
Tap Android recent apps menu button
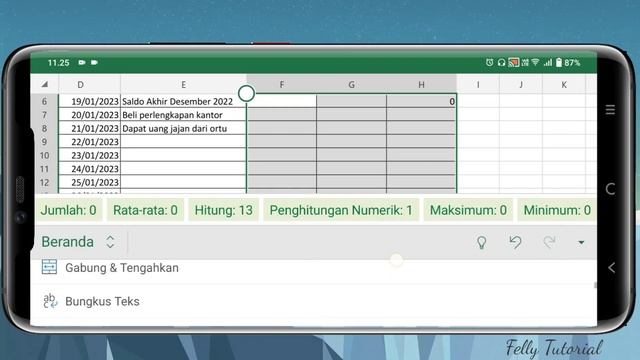pos(610,109)
